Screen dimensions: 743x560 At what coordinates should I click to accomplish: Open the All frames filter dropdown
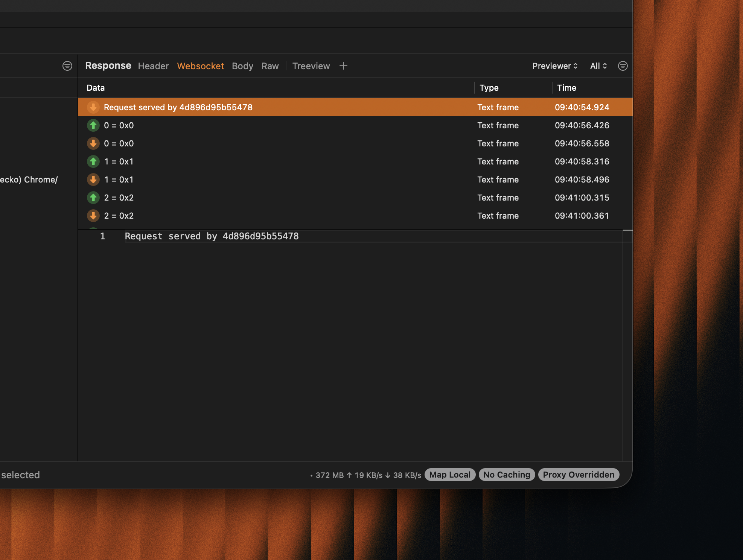click(598, 66)
